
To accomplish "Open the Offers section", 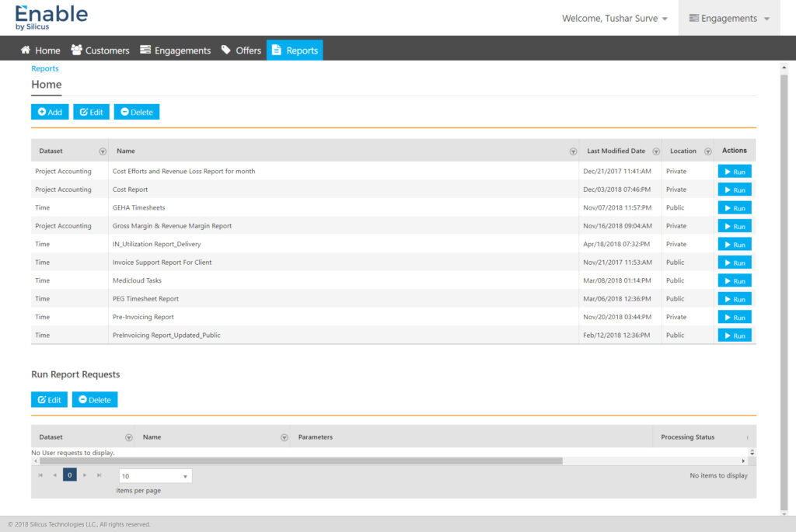I will (241, 50).
